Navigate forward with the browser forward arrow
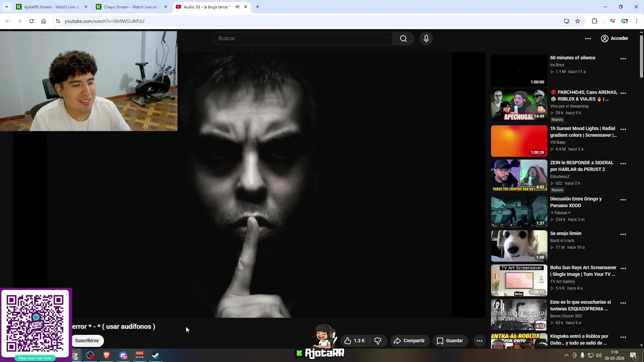Screen dimensions: 644x362 pos(19,21)
